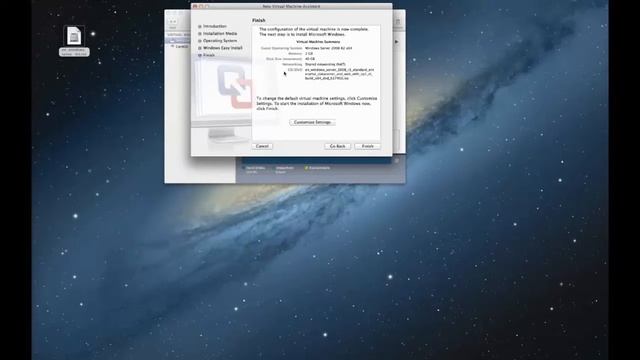Open Customize Settings for the virtual machine
Viewport: 640px width, 360px height.
click(x=312, y=122)
